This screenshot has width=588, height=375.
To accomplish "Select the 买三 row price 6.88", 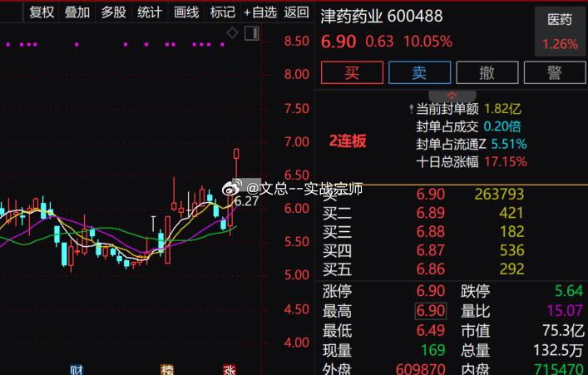I will coord(431,232).
